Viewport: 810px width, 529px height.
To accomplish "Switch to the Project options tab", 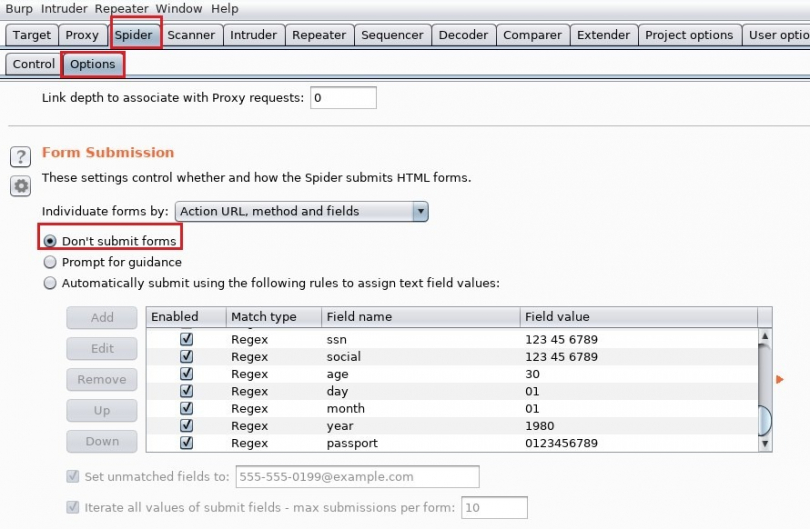I will 689,35.
